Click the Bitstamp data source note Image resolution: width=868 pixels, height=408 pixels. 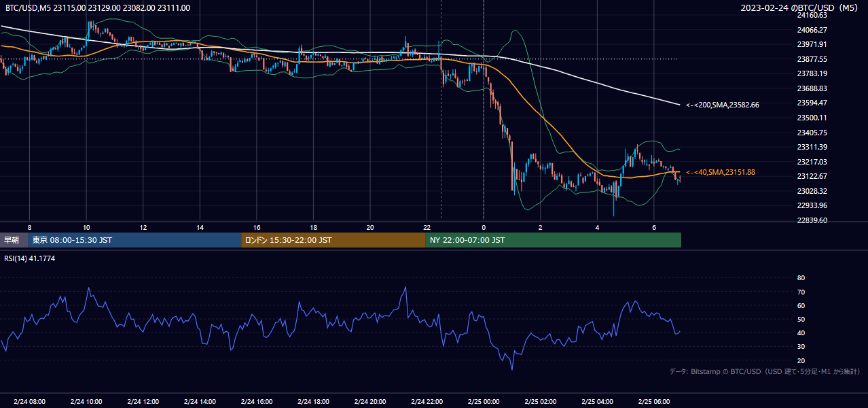coord(765,371)
